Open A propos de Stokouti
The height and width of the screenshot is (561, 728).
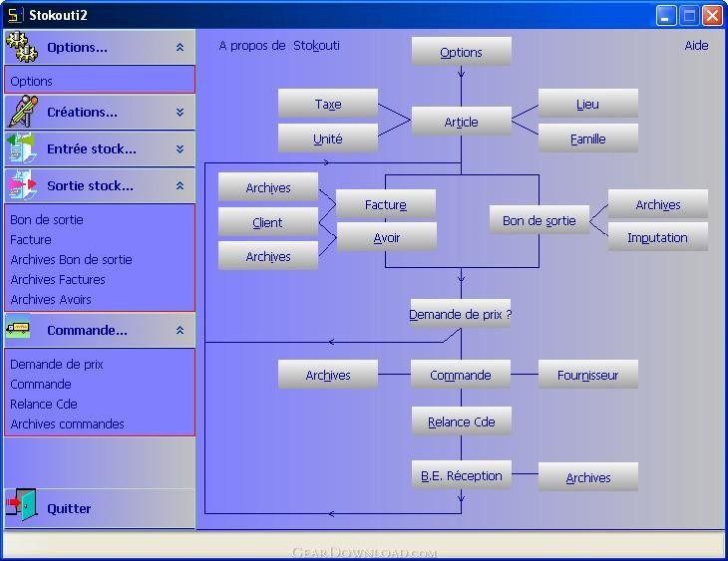(279, 46)
